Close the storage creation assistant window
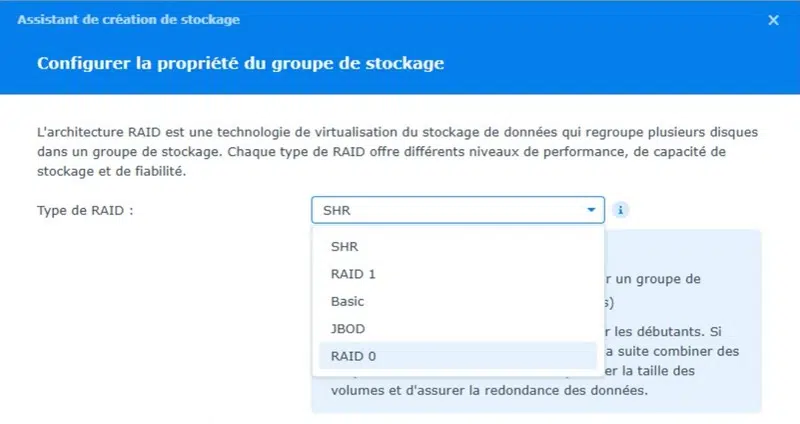800x424 pixels. point(773,19)
